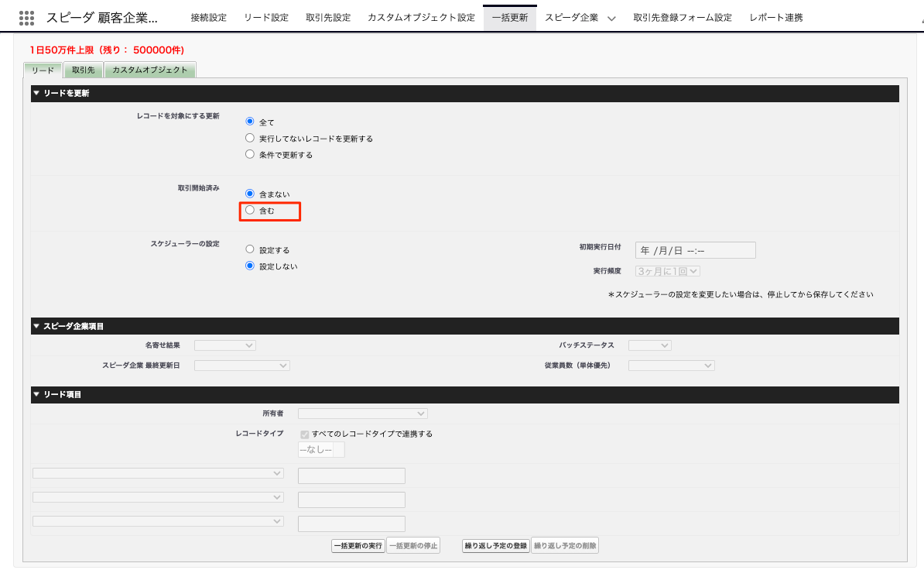
Task: Expand the 所有者 dropdown
Action: [x=362, y=414]
